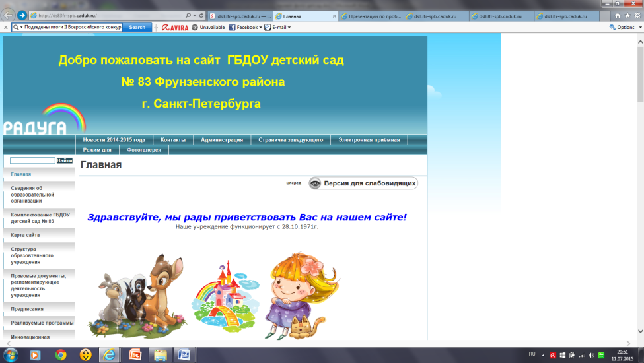Open Сведения об образовательной организации link
The width and height of the screenshot is (644, 363).
coord(32,195)
